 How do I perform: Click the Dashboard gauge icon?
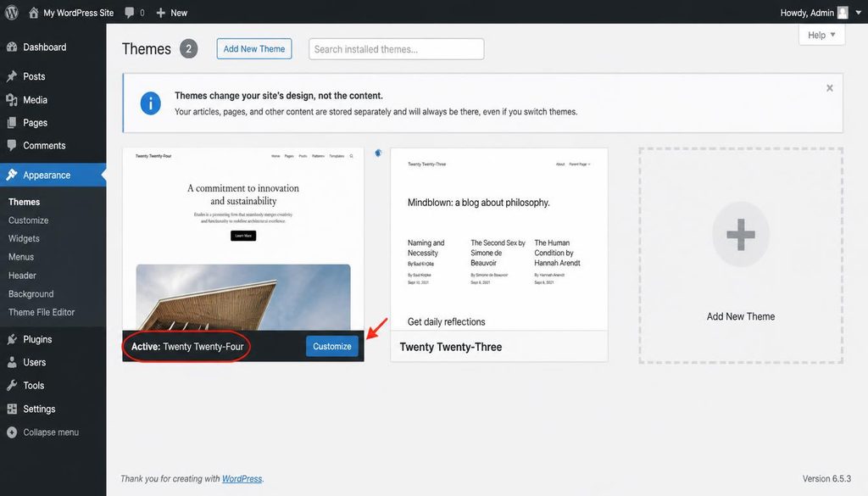pos(12,47)
